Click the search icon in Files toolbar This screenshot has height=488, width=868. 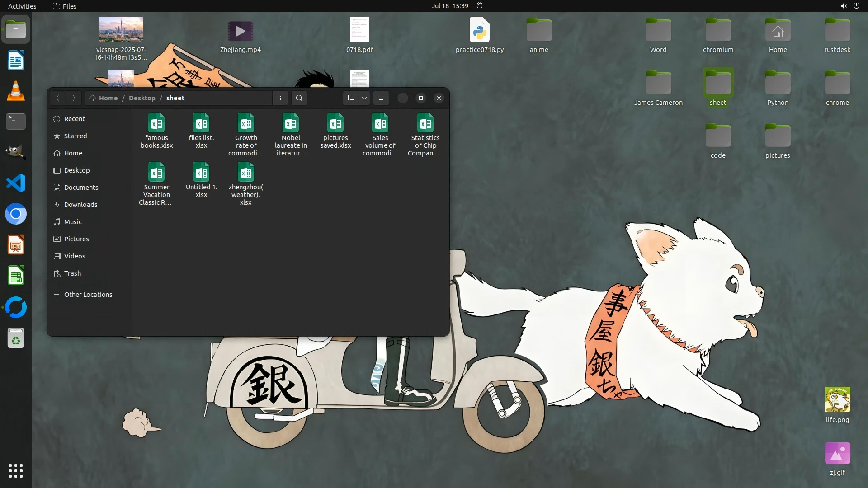click(x=299, y=98)
